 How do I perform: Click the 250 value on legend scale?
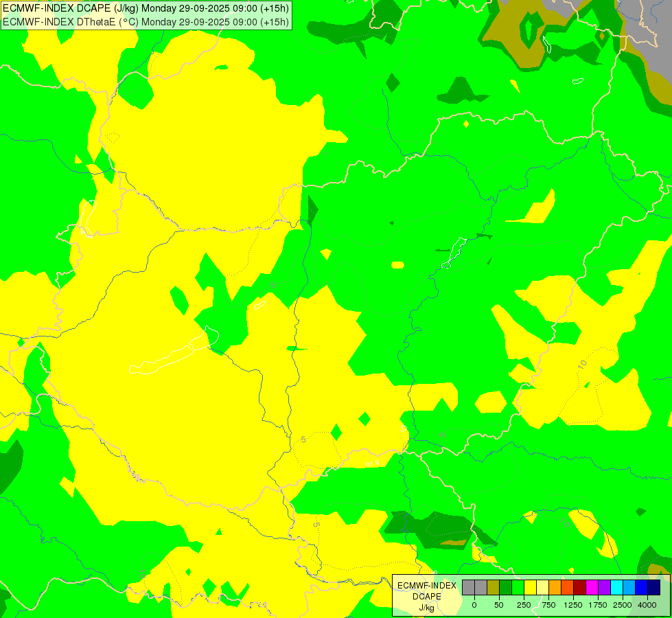pos(524,605)
